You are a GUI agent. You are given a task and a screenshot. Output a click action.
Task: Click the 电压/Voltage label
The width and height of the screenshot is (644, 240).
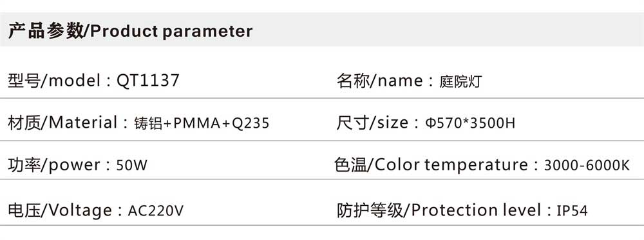[59, 211]
